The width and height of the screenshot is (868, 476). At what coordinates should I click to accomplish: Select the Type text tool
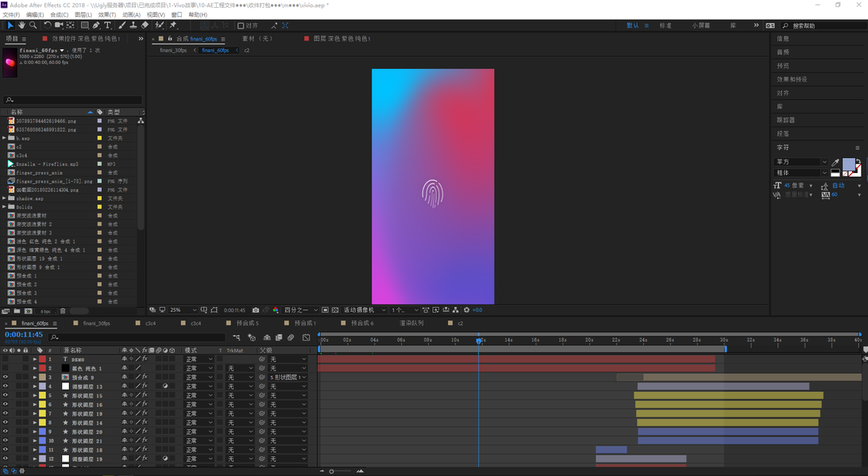107,25
